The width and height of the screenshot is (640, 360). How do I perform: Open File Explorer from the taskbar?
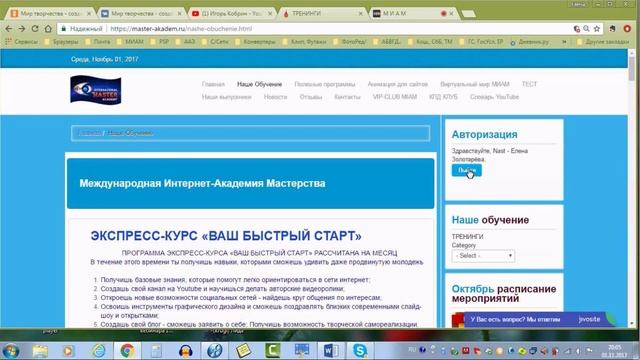(x=40, y=351)
